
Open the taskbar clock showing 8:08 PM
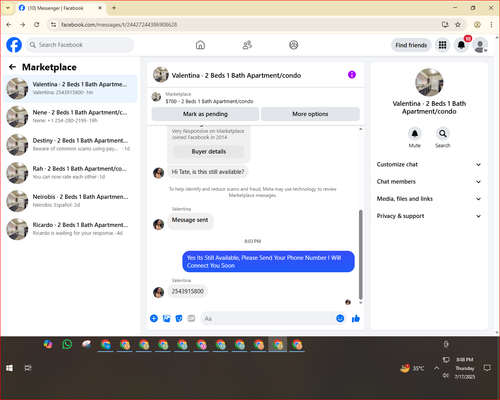[x=465, y=368]
